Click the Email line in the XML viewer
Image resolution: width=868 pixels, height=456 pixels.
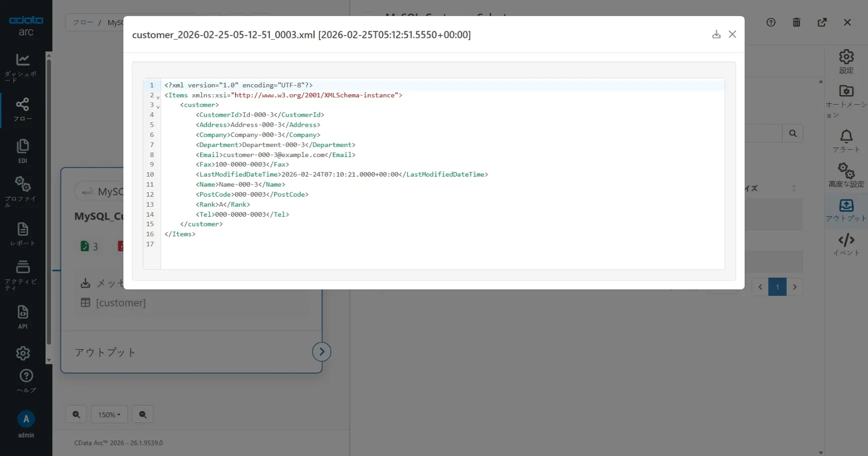coord(275,155)
